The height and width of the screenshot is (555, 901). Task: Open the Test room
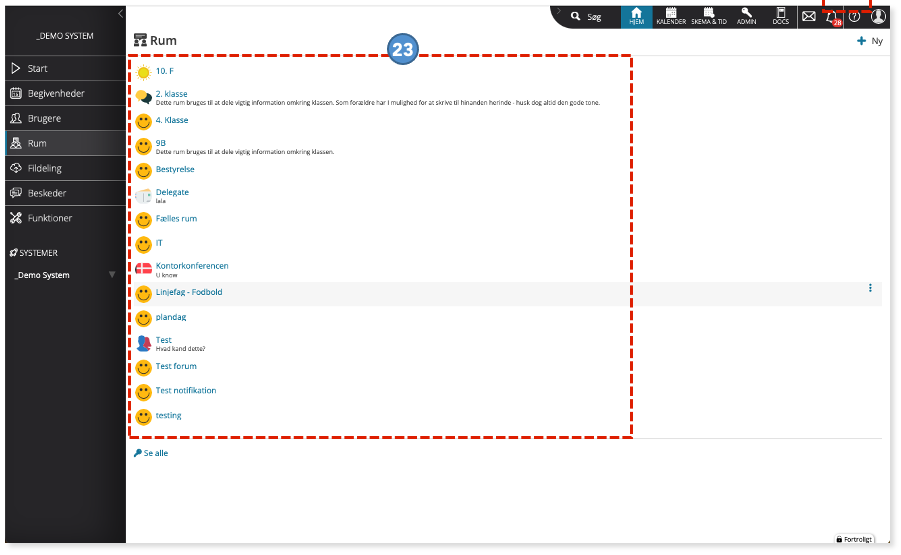pos(163,340)
